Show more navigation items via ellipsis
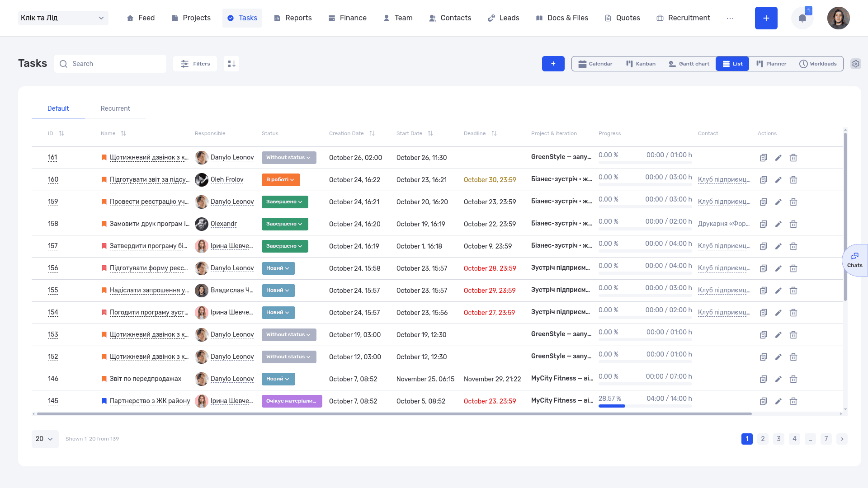868x488 pixels. coord(730,18)
